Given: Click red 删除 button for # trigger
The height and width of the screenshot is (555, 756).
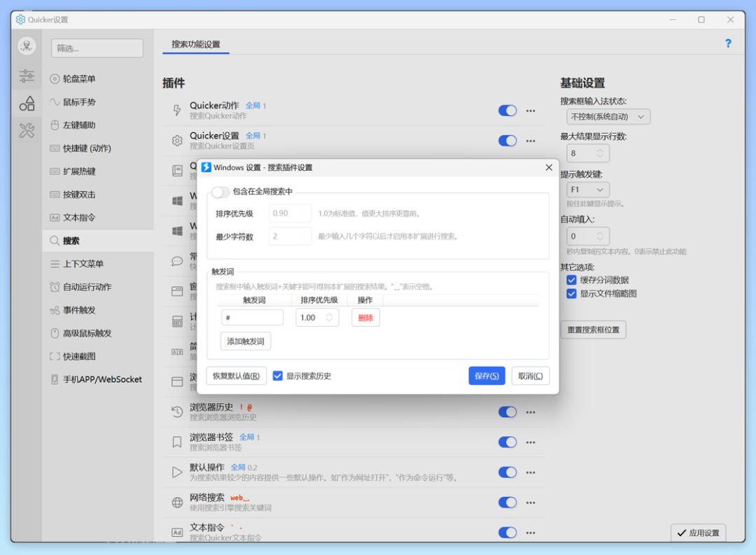Looking at the screenshot, I should [x=365, y=318].
